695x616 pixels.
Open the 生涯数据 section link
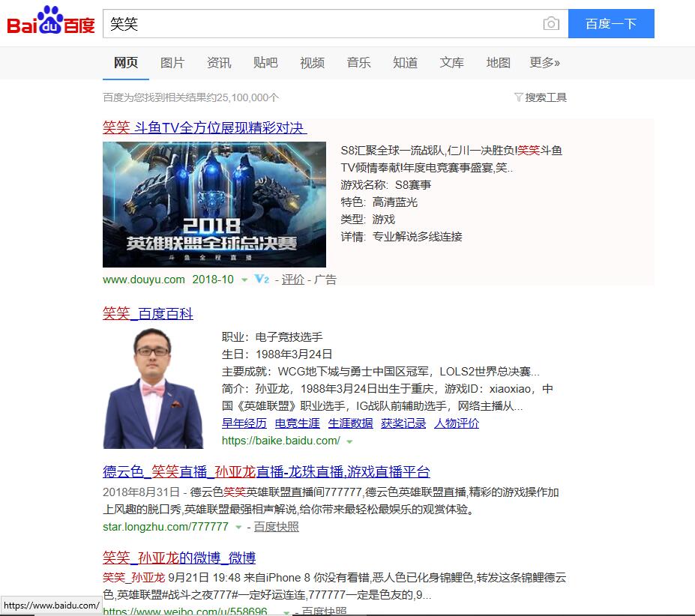351,423
